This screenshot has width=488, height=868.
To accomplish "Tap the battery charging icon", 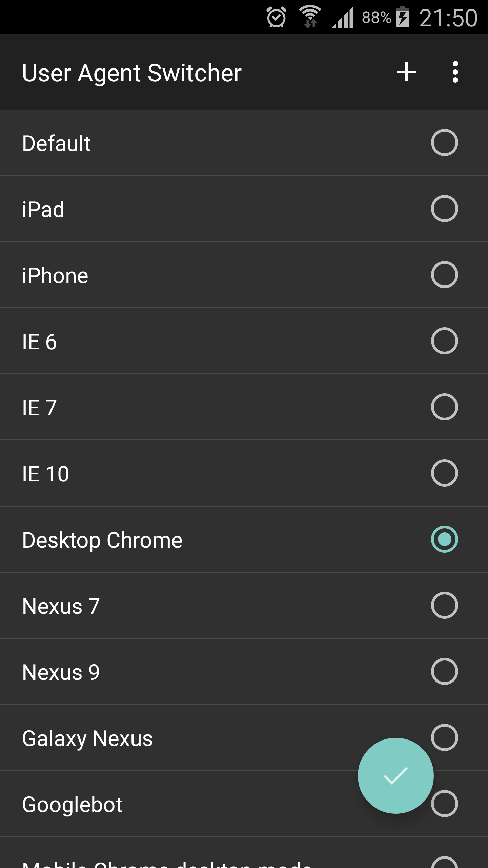I will pyautogui.click(x=403, y=17).
